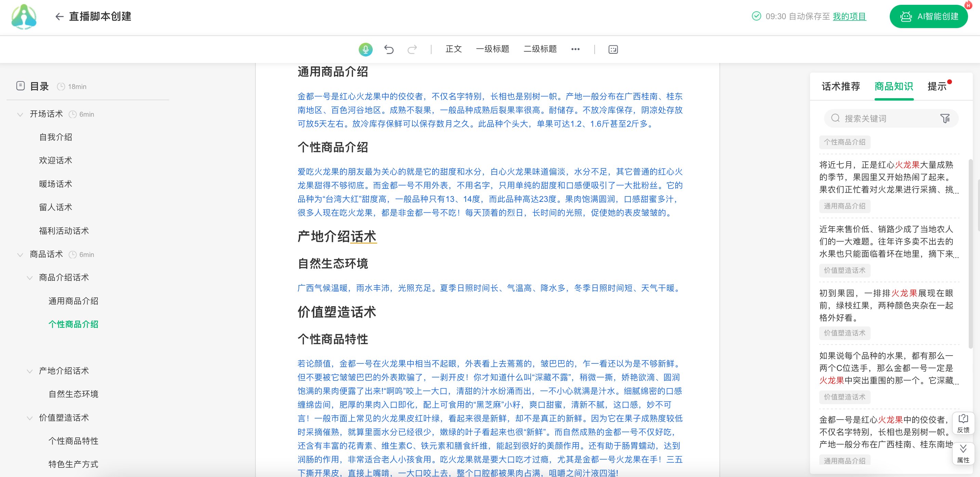Collapse the 商品介绍话术 subsection
This screenshot has height=477, width=980.
pyautogui.click(x=30, y=278)
